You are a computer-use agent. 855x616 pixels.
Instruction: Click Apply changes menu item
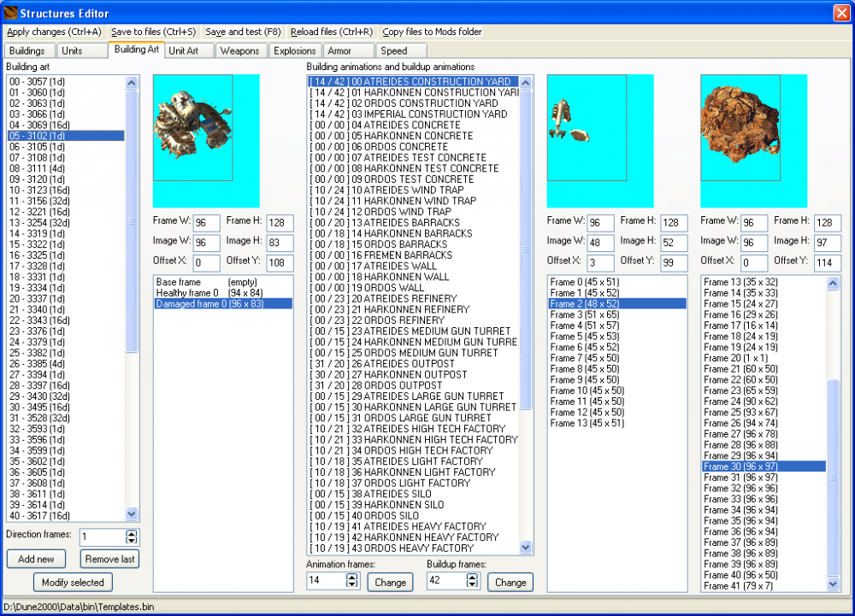pos(54,32)
